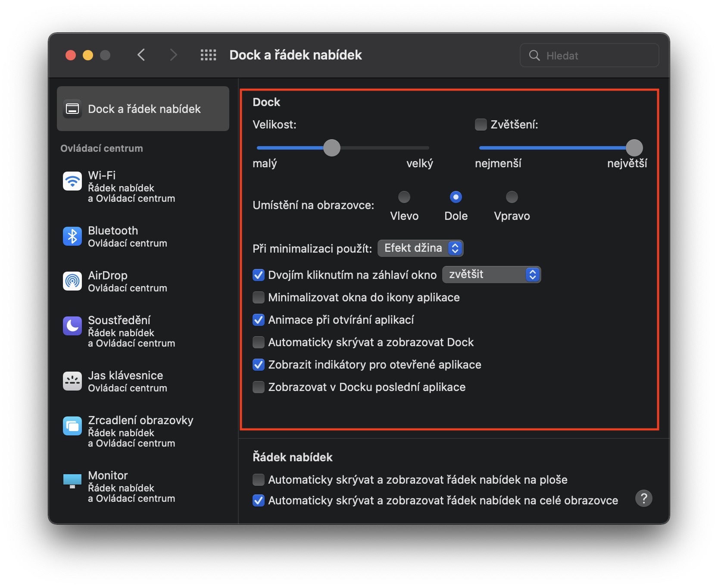Click the 'malý' slider label
Screen dimensions: 718x588
[x=265, y=163]
